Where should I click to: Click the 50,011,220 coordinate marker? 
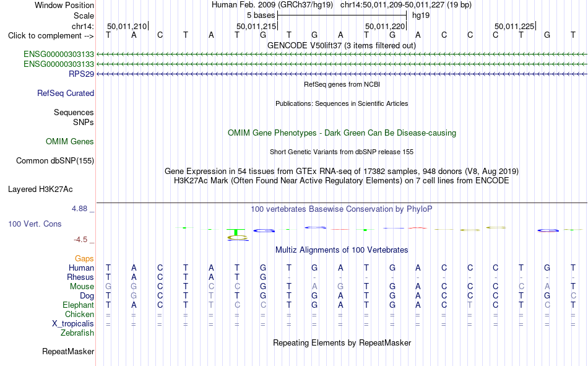[x=386, y=26]
